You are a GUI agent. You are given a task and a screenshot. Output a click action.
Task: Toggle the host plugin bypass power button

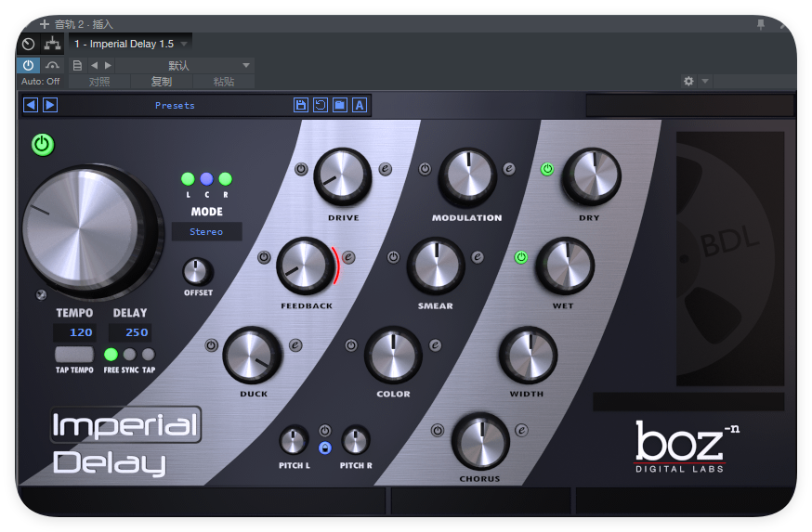(29, 65)
